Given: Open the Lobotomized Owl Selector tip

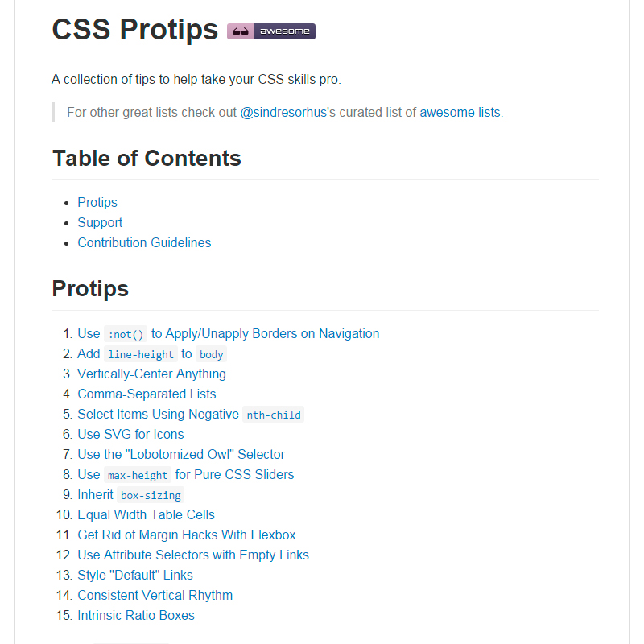Looking at the screenshot, I should (181, 454).
